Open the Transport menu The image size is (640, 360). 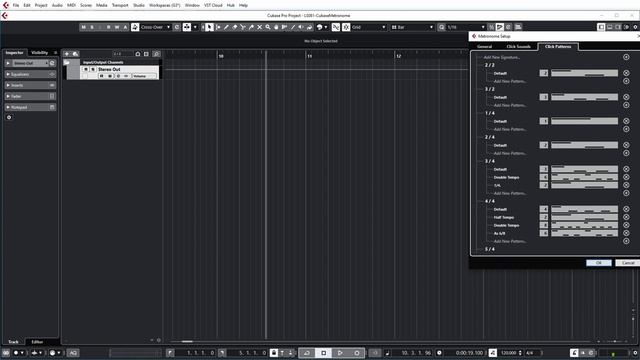coord(120,5)
